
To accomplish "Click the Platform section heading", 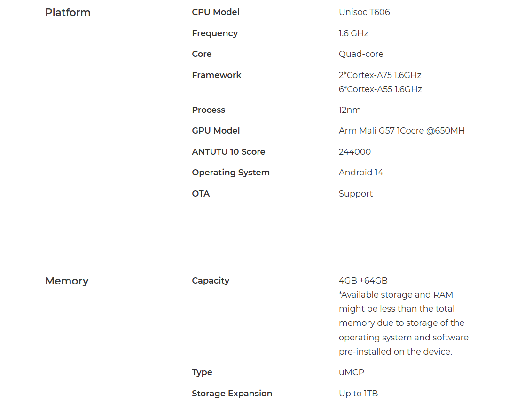I will [68, 13].
